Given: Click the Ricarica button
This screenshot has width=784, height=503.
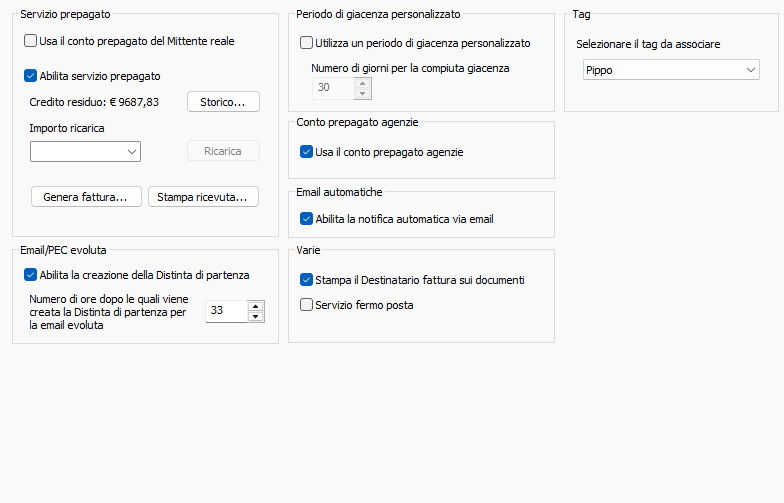Looking at the screenshot, I should point(223,151).
